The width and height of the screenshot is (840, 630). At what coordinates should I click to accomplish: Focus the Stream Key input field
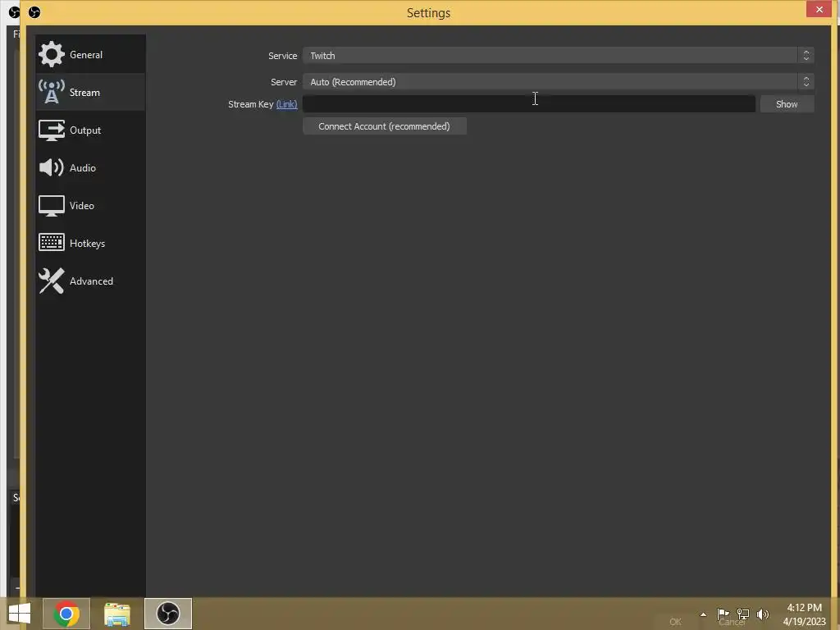coord(529,104)
